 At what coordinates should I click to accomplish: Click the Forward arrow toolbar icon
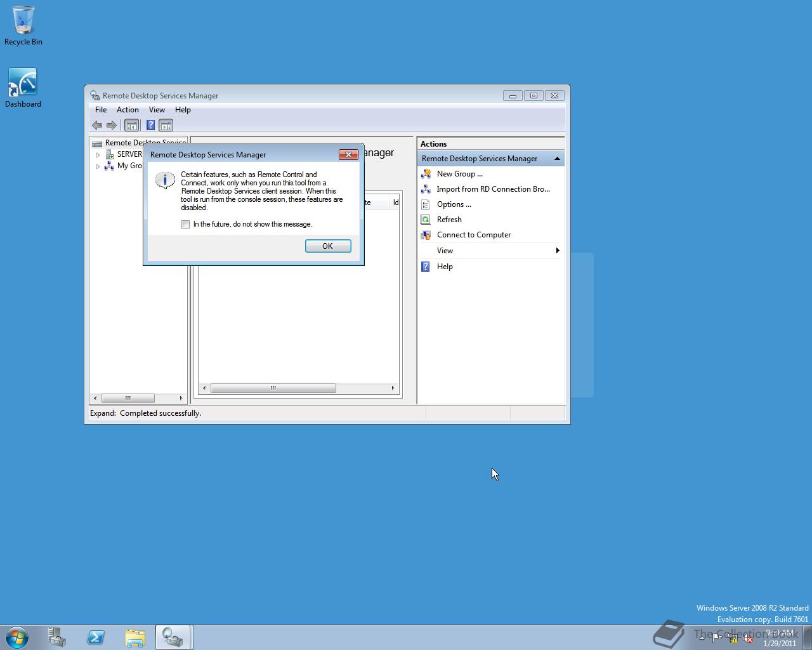coord(112,125)
